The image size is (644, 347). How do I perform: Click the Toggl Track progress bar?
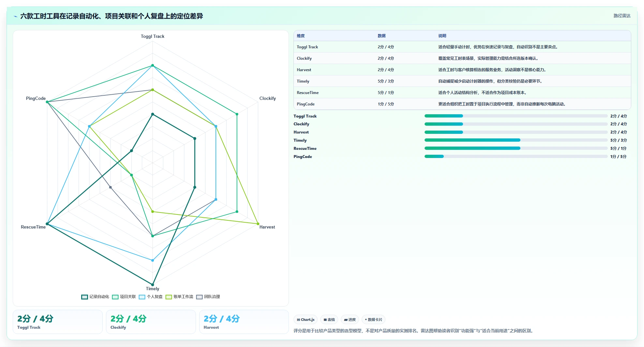tap(516, 116)
